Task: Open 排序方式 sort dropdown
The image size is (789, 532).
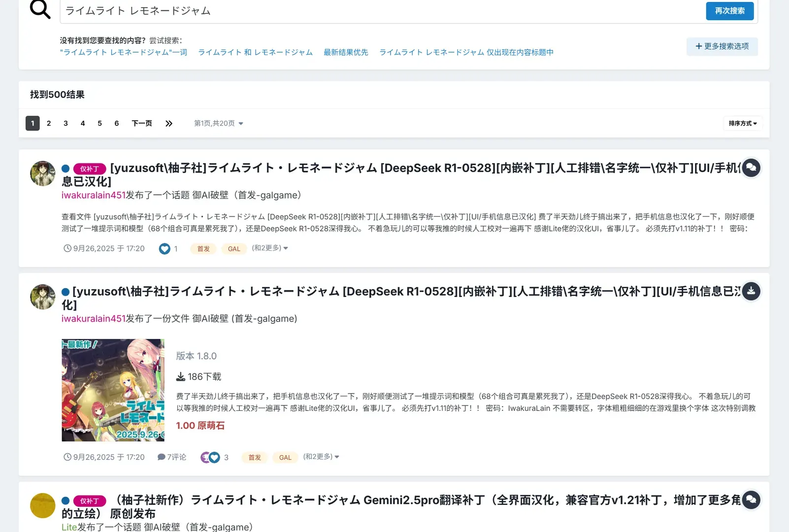Action: [743, 123]
